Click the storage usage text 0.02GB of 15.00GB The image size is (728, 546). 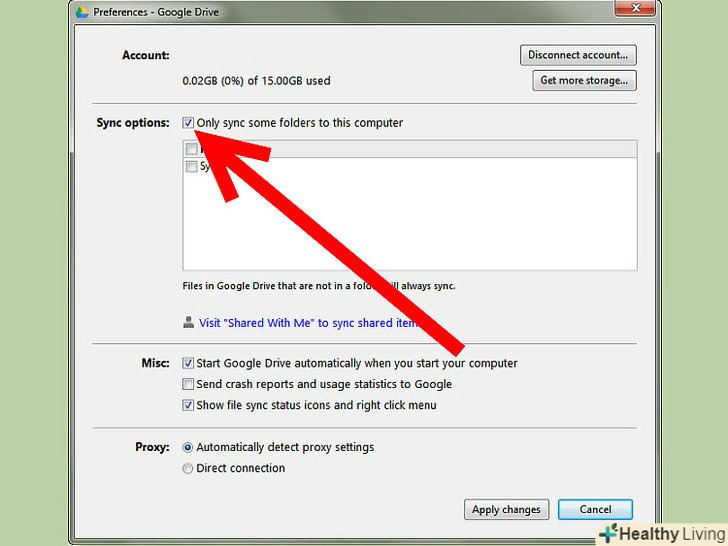pos(256,81)
